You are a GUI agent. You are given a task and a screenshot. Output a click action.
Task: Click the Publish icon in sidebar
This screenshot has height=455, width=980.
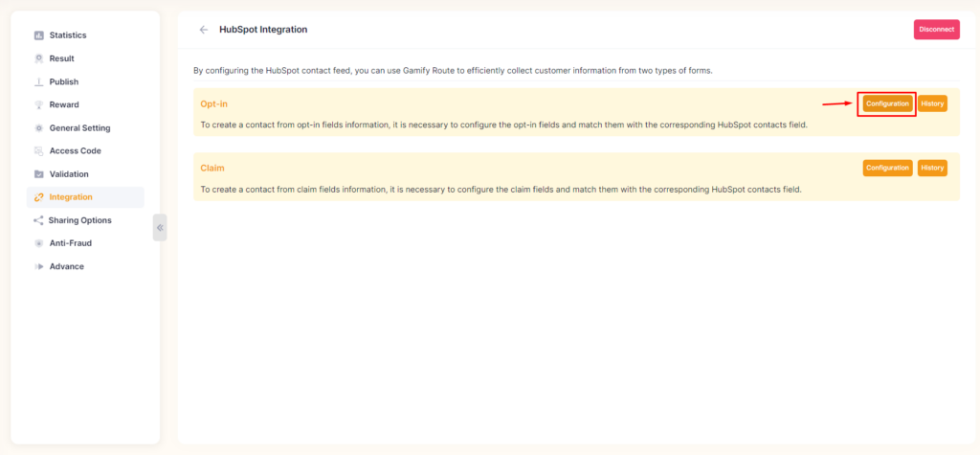[38, 82]
